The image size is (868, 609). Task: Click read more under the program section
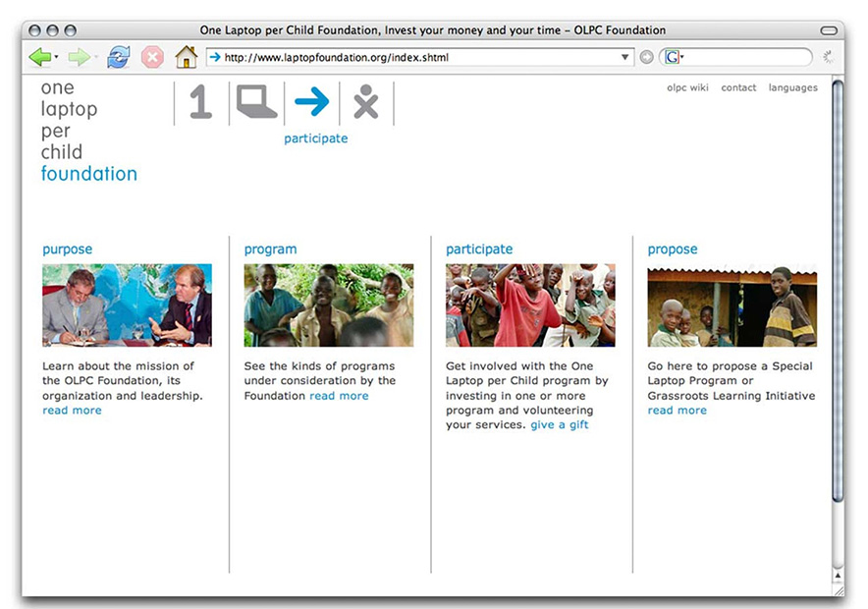(339, 396)
